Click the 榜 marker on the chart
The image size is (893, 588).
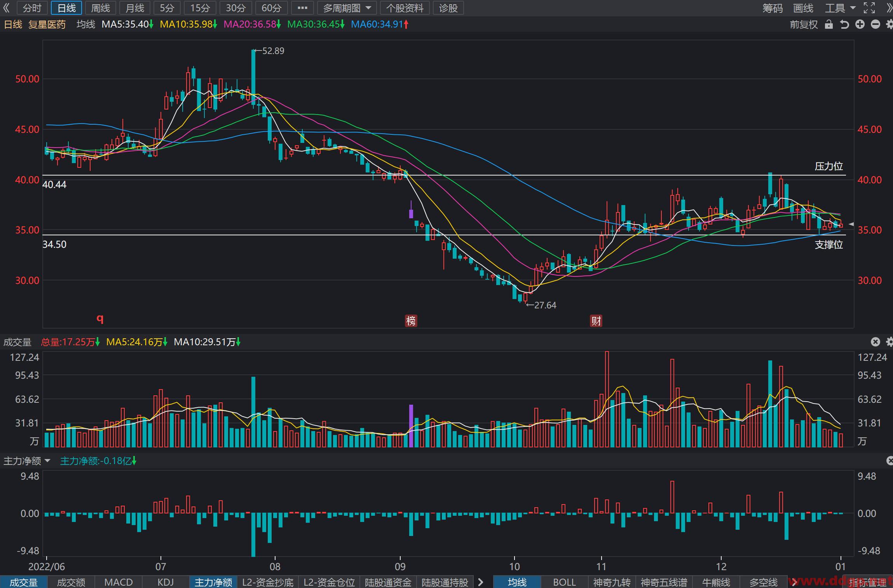[x=411, y=321]
